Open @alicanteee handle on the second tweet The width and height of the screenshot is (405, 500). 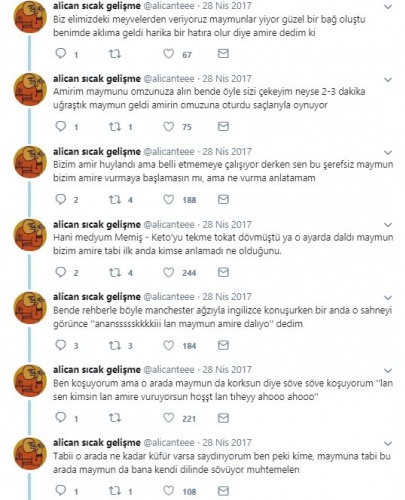pyautogui.click(x=169, y=79)
